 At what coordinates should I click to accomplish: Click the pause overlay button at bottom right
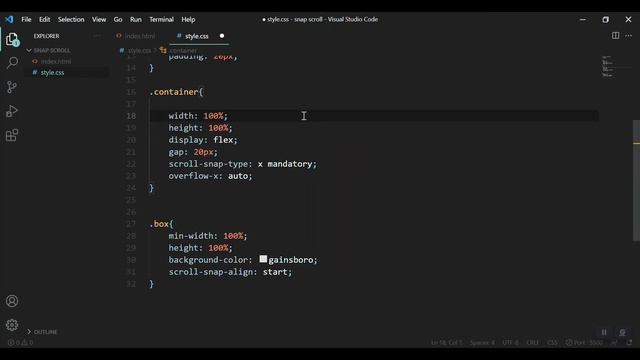(604, 332)
